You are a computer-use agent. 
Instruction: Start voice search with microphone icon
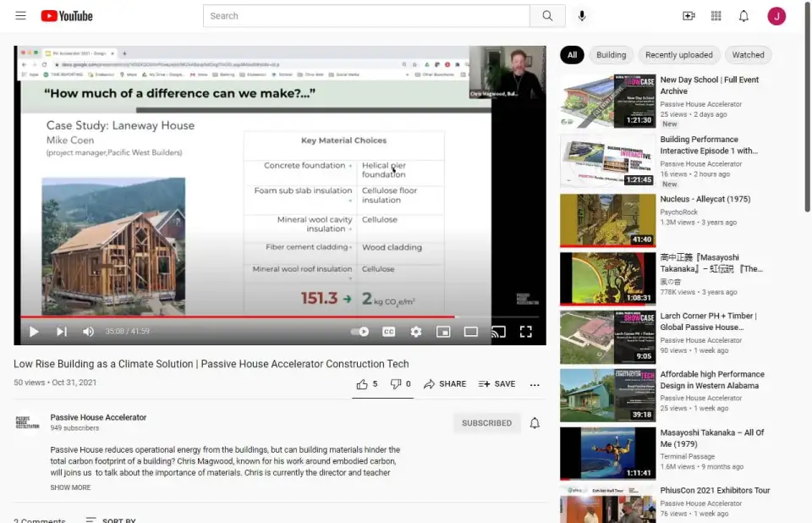pos(582,16)
